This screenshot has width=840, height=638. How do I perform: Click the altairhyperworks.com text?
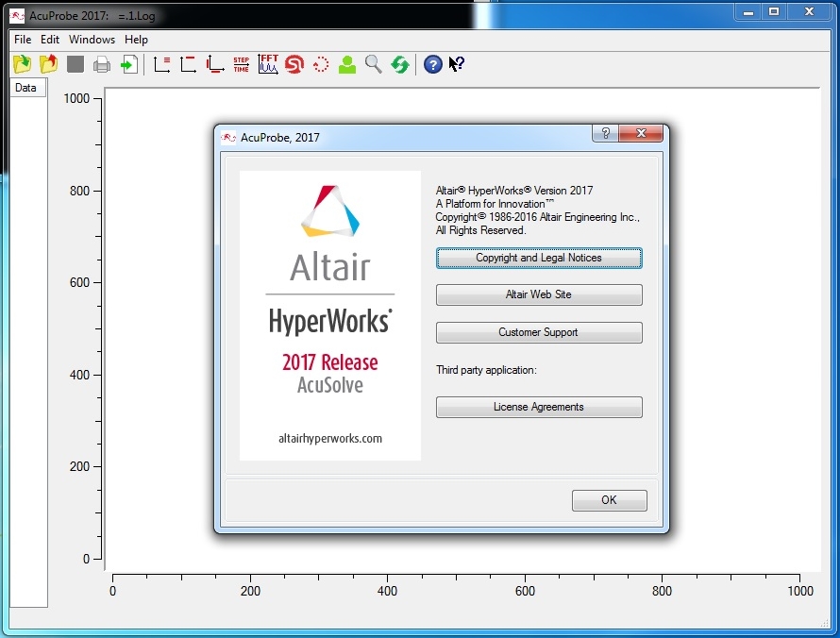click(330, 439)
